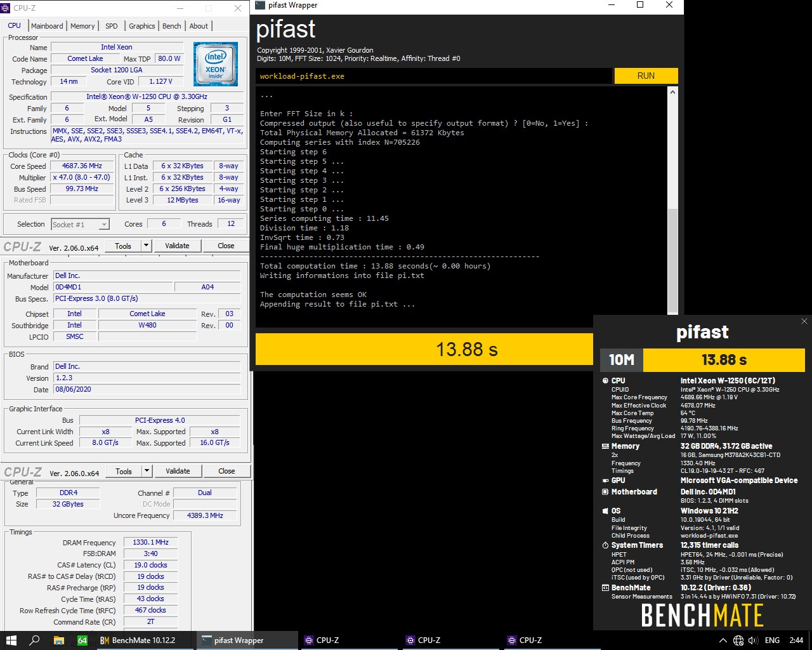Click the pifast console scrollbar thumb
Screen dimensions: 812x650
click(x=673, y=260)
